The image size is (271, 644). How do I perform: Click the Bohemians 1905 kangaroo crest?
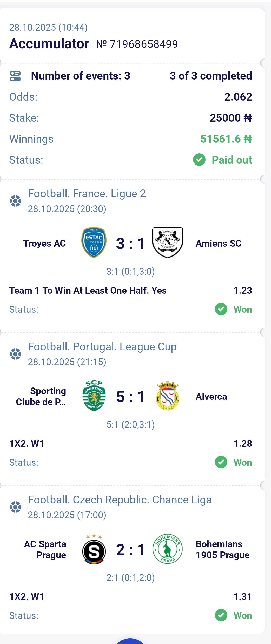tap(168, 549)
